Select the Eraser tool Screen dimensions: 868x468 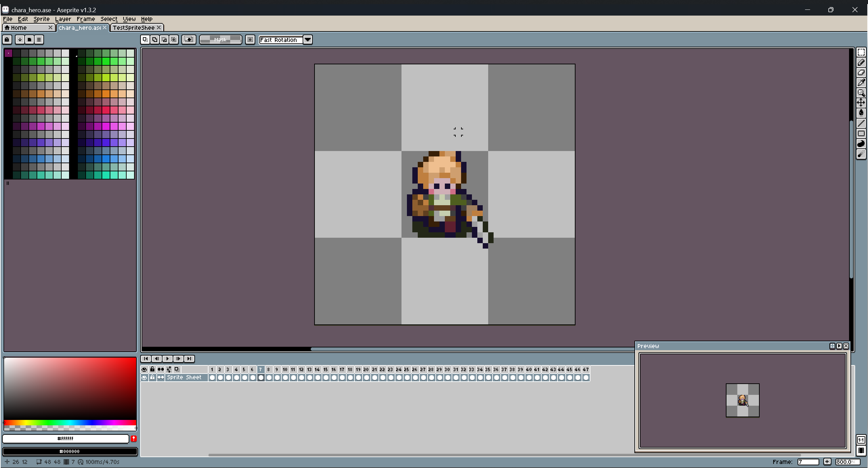tap(862, 72)
